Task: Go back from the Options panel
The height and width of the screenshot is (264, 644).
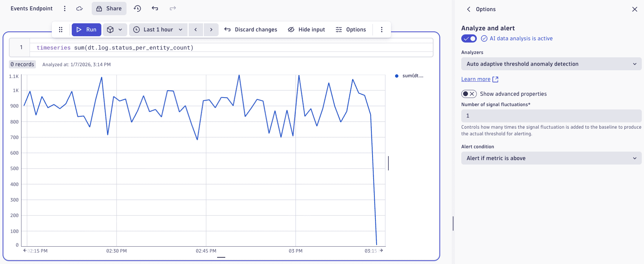Action: 469,9
